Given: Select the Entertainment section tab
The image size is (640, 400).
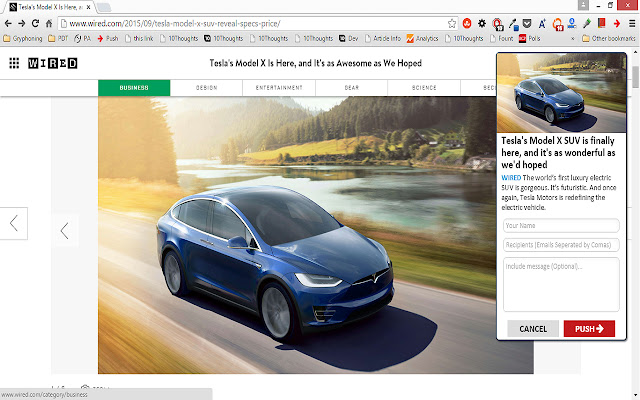Looking at the screenshot, I should (x=279, y=88).
